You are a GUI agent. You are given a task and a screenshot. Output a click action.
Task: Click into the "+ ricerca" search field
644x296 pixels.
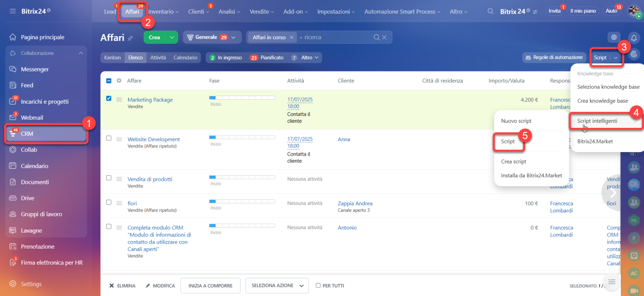coord(334,37)
